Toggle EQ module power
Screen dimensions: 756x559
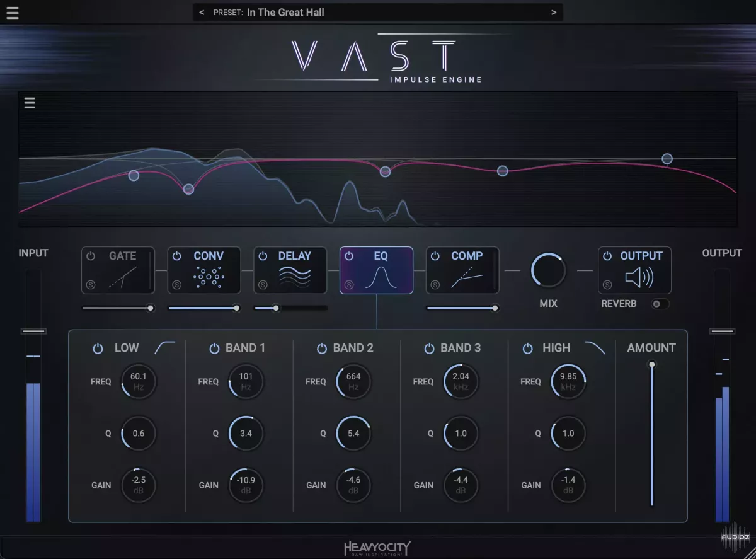coord(350,256)
